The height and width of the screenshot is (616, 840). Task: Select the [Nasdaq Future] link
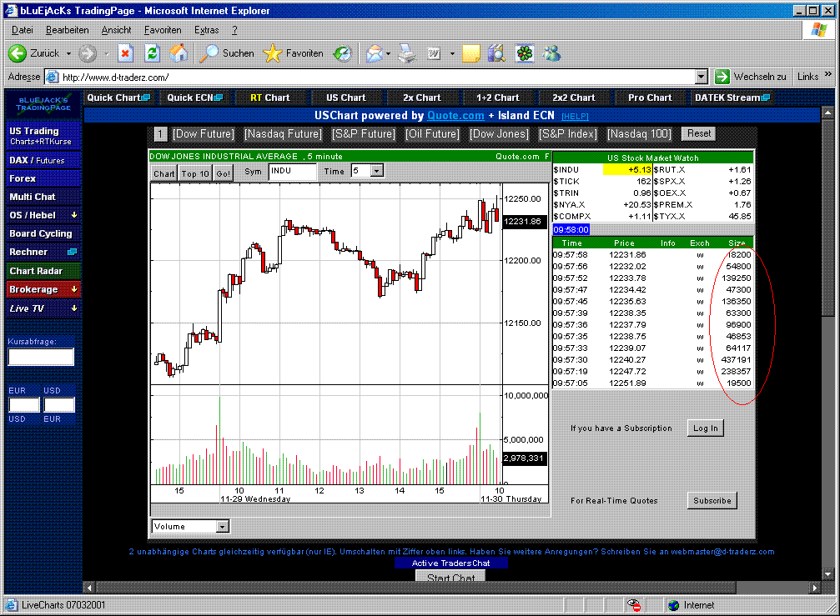[283, 134]
